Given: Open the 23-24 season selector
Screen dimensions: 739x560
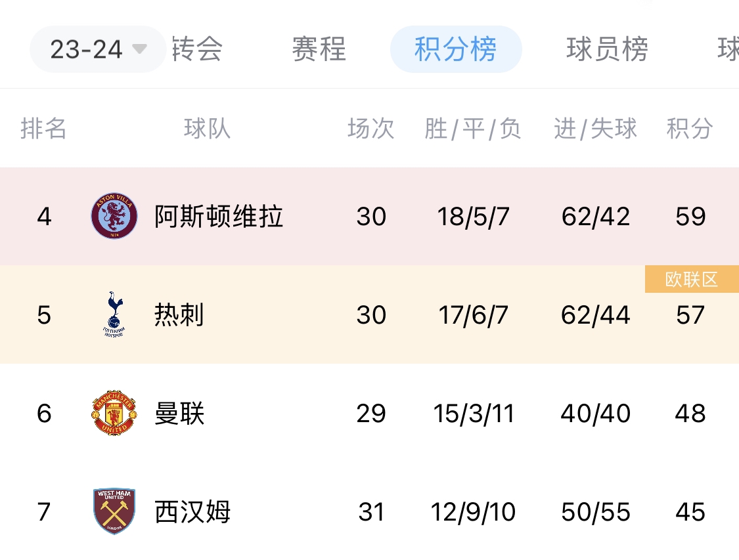Looking at the screenshot, I should pyautogui.click(x=97, y=49).
